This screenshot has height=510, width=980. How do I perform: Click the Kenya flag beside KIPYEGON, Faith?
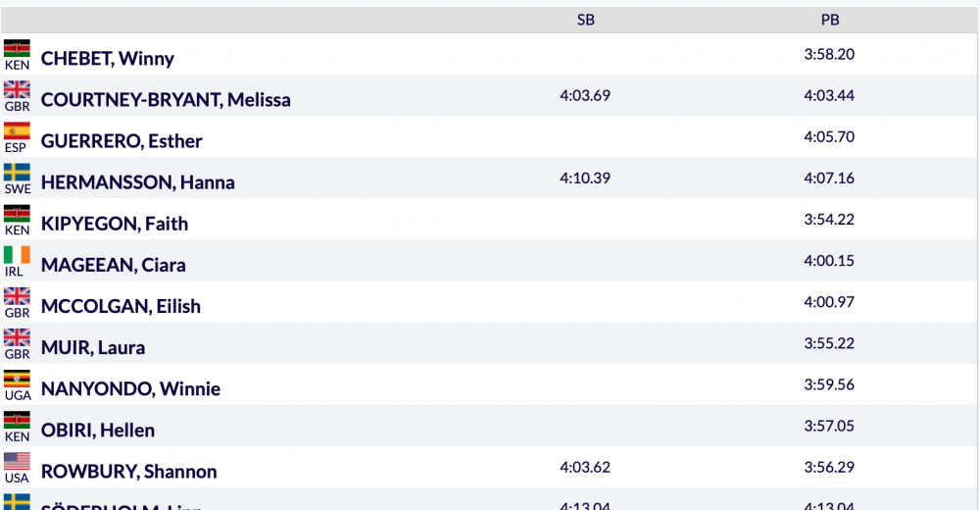17,214
